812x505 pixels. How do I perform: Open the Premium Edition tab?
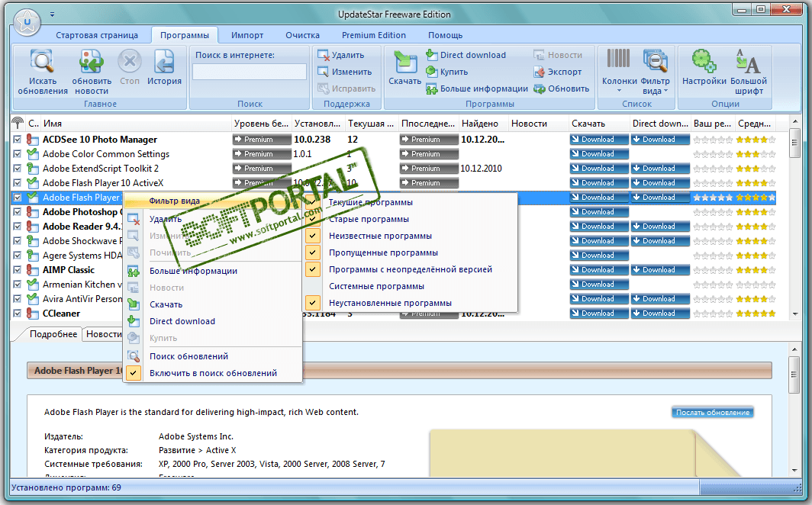coord(374,35)
